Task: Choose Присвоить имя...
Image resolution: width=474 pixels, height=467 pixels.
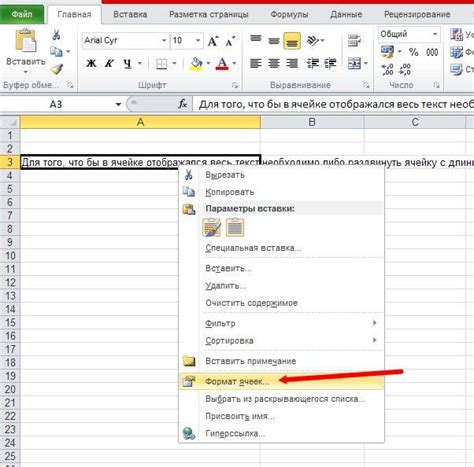Action: pos(281,416)
